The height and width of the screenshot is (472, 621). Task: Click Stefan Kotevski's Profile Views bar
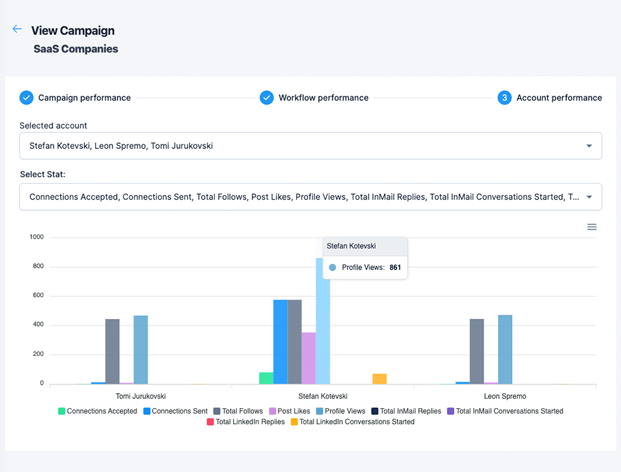coord(322,320)
